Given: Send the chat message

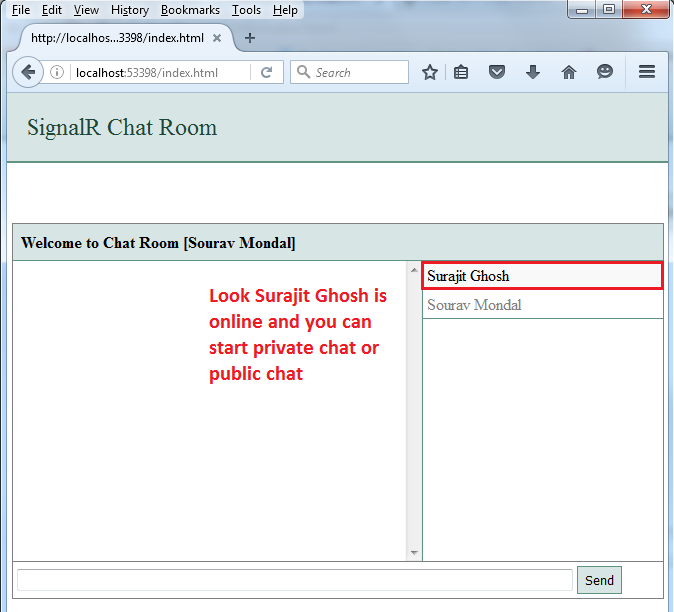Looking at the screenshot, I should pyautogui.click(x=599, y=580).
